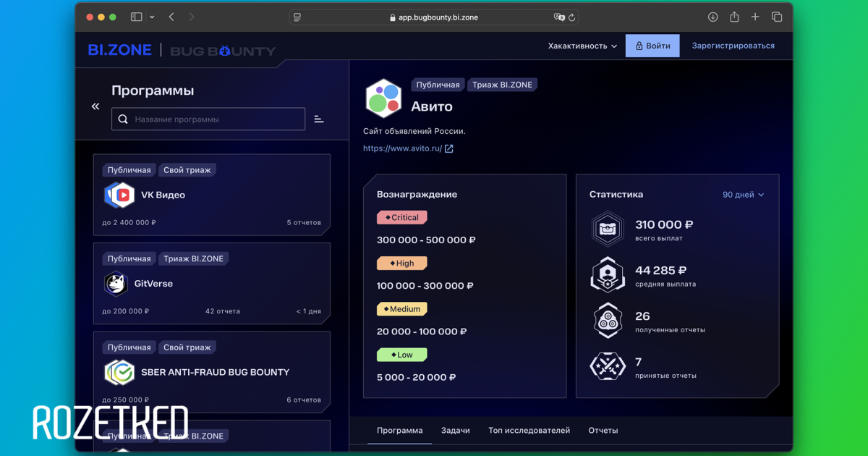Open the Отчеты tab

[603, 430]
